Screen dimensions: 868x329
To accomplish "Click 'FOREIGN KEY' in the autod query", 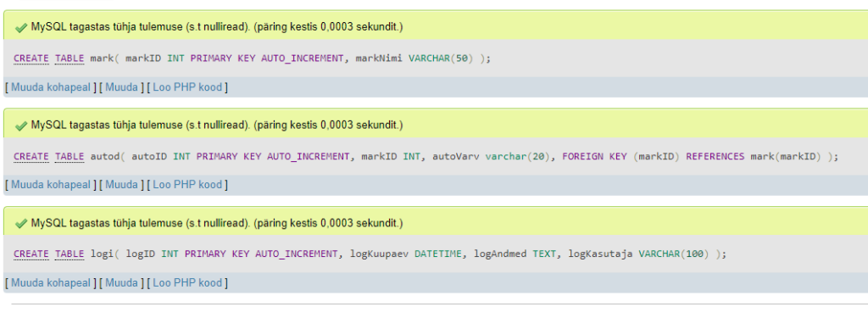I will point(594,156).
